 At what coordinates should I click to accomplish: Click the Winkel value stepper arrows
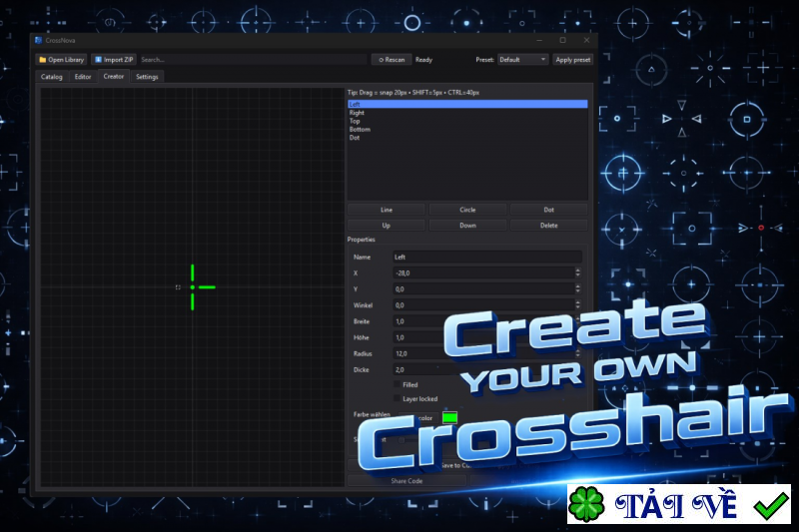tap(577, 305)
